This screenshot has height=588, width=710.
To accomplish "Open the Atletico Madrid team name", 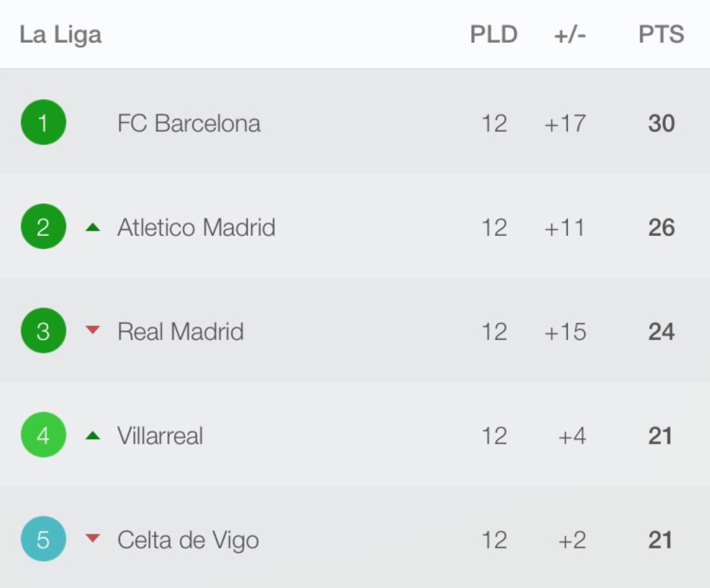I will click(196, 227).
